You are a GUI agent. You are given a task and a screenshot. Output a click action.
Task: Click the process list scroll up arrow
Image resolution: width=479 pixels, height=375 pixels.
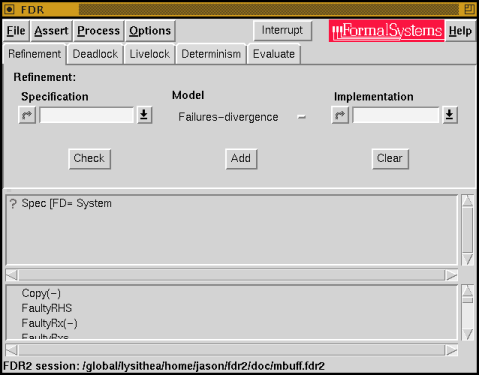pyautogui.click(x=467, y=291)
